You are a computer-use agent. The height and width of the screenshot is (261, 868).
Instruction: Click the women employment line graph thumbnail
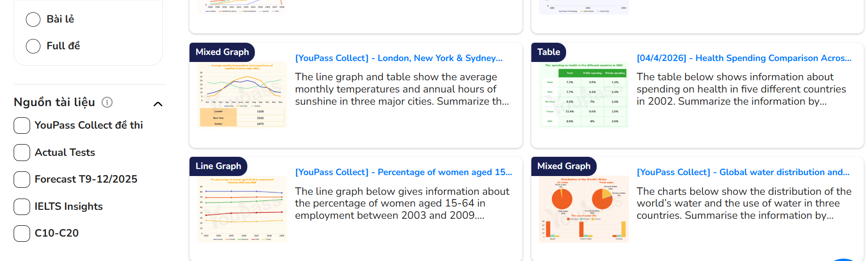pyautogui.click(x=242, y=209)
